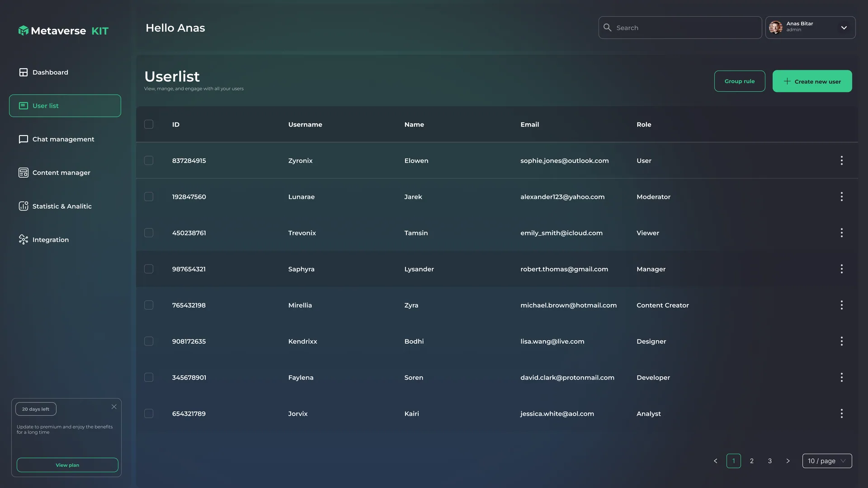
Task: Toggle the select-all checkbox in header
Action: click(149, 124)
